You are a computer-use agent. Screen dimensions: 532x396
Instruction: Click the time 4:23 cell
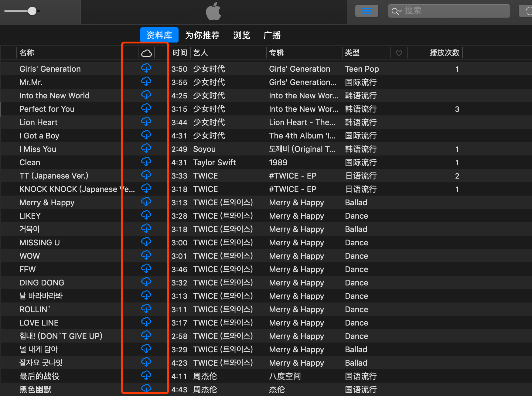179,363
